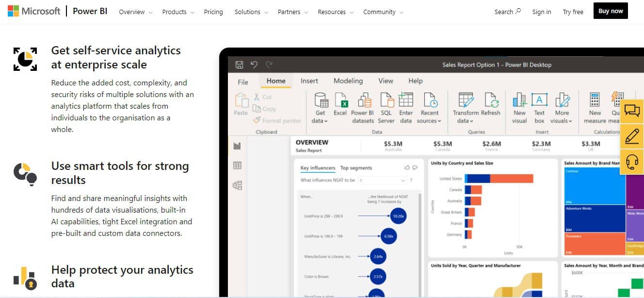Select the Top segments tab
This screenshot has width=644, height=298.
pyautogui.click(x=356, y=168)
